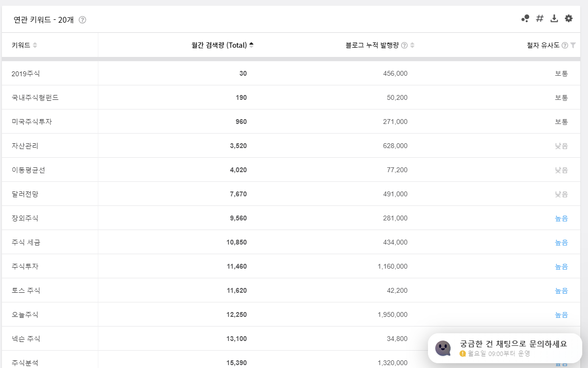Click the help icon beside 블로그 누적 발행량

[404, 45]
